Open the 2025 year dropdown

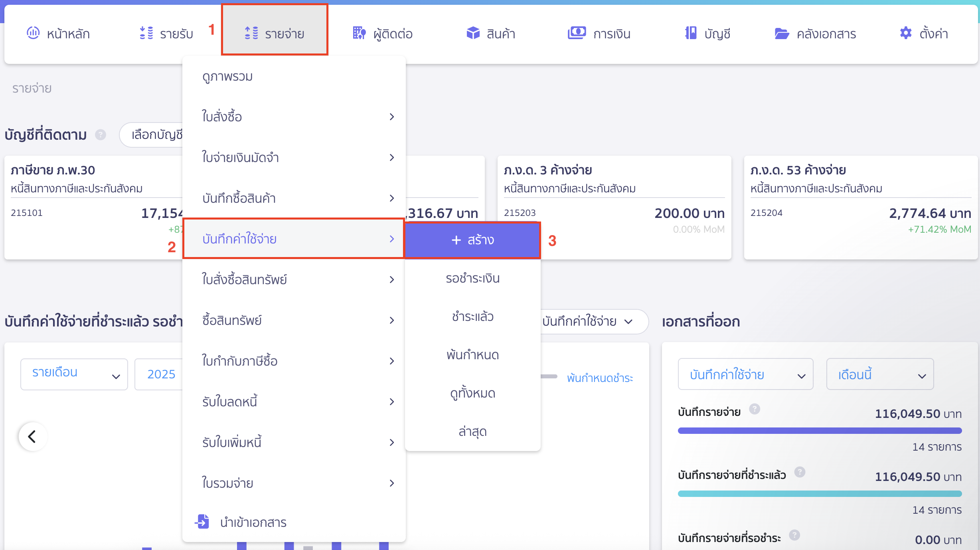[x=159, y=374]
